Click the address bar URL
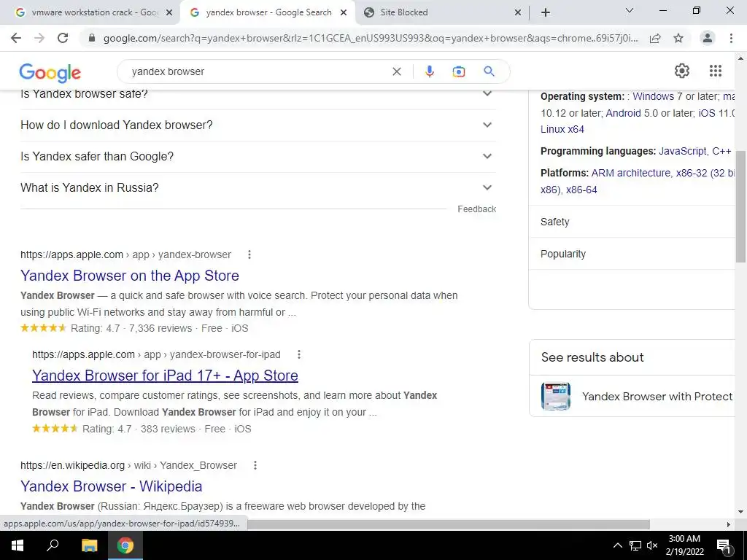Viewport: 747px width, 560px height. tap(370, 38)
